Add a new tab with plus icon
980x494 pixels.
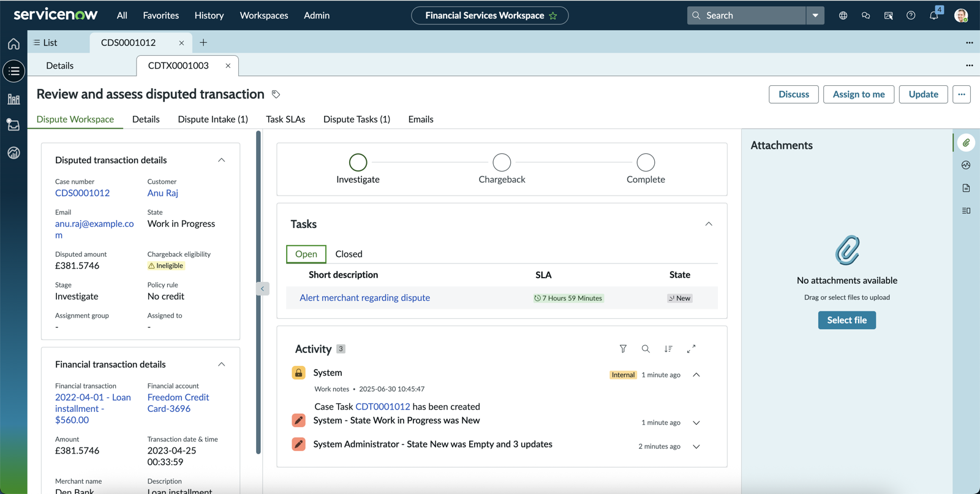(203, 42)
